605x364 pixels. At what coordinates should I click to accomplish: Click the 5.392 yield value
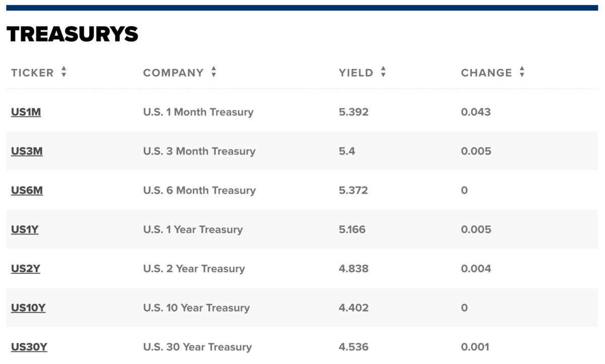pyautogui.click(x=353, y=112)
